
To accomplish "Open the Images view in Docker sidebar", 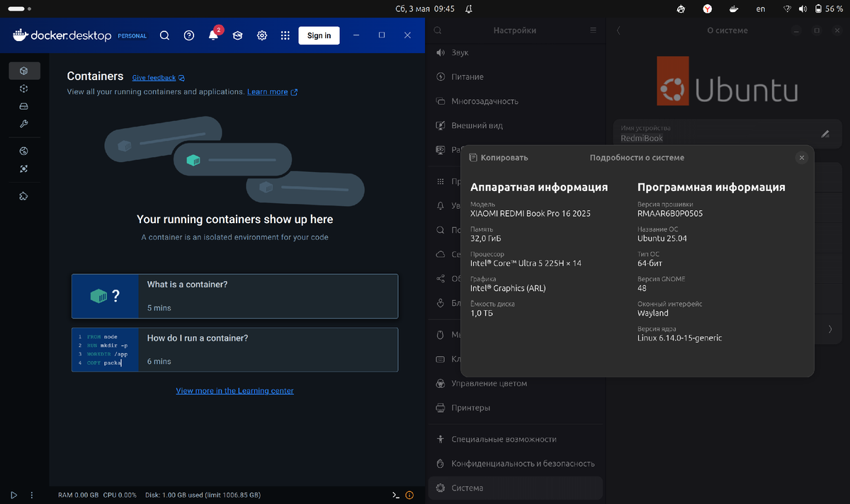I will pyautogui.click(x=24, y=88).
